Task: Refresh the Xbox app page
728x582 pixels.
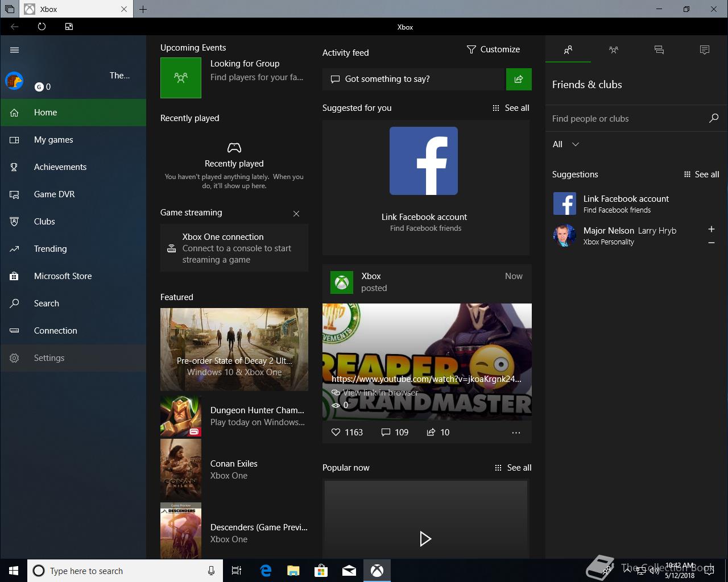Action: pyautogui.click(x=42, y=27)
